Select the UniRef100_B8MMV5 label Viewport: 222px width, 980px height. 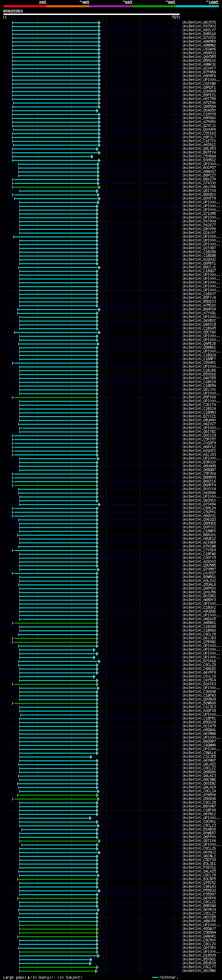coord(199,477)
